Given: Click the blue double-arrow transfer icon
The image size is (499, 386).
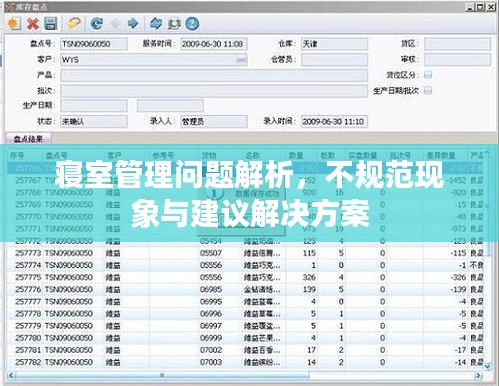Looking at the screenshot, I should point(156,23).
